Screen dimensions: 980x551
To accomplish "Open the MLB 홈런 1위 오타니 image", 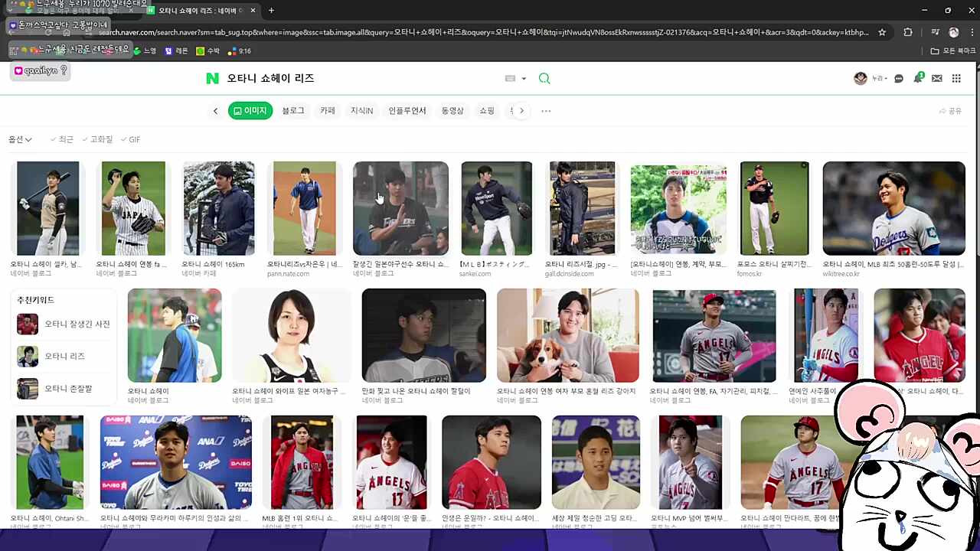I will pos(302,462).
